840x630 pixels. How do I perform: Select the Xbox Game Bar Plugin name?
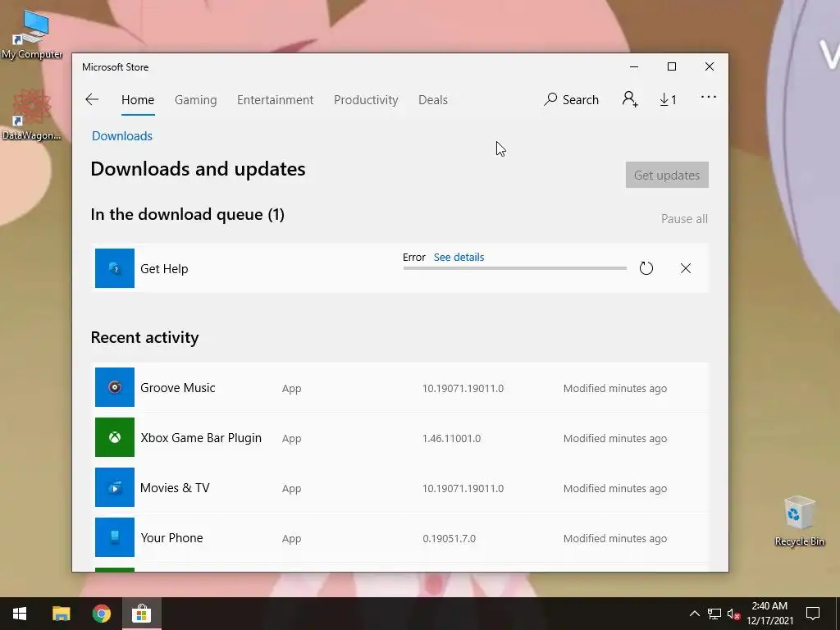(x=201, y=438)
